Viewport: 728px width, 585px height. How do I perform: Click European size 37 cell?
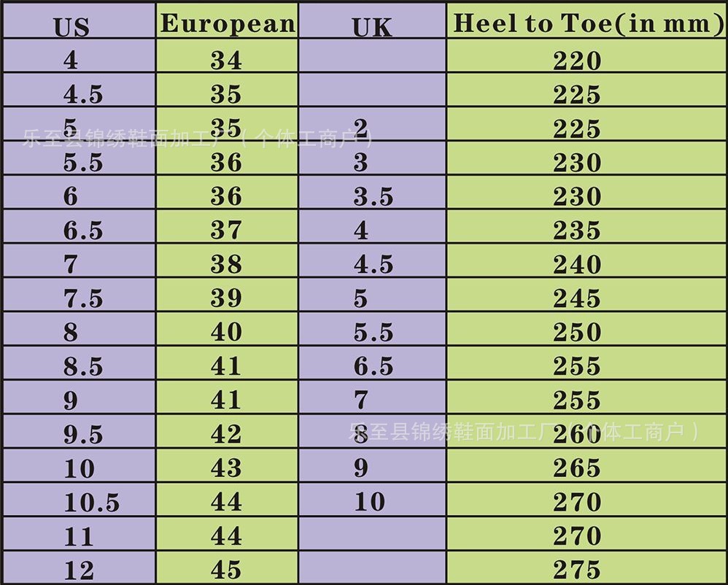click(226, 230)
